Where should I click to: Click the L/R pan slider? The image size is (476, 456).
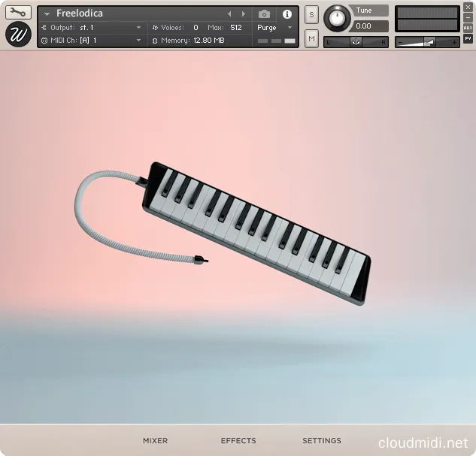click(356, 42)
